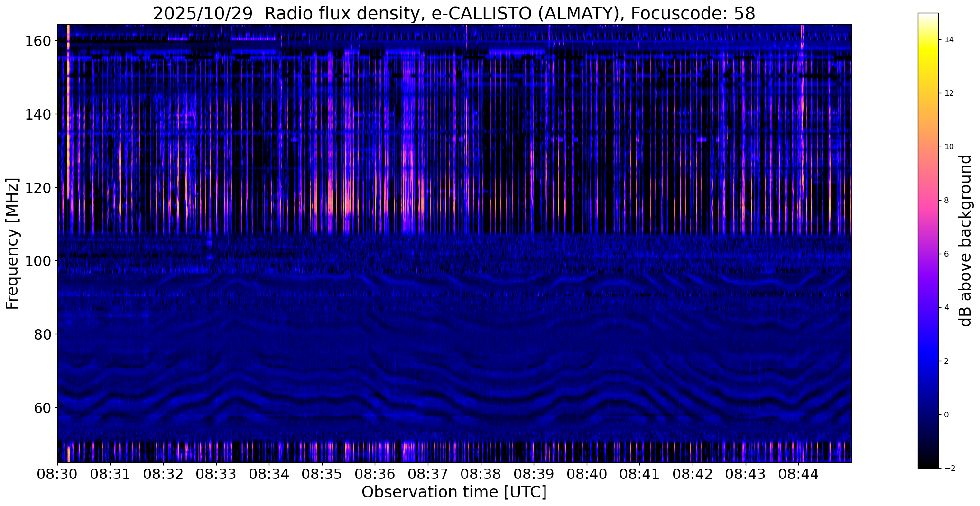Click the 08:34 time tick label
980x506 pixels.
269,475
